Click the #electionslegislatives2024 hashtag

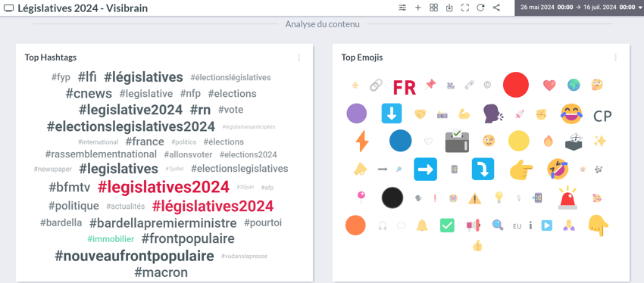click(131, 126)
